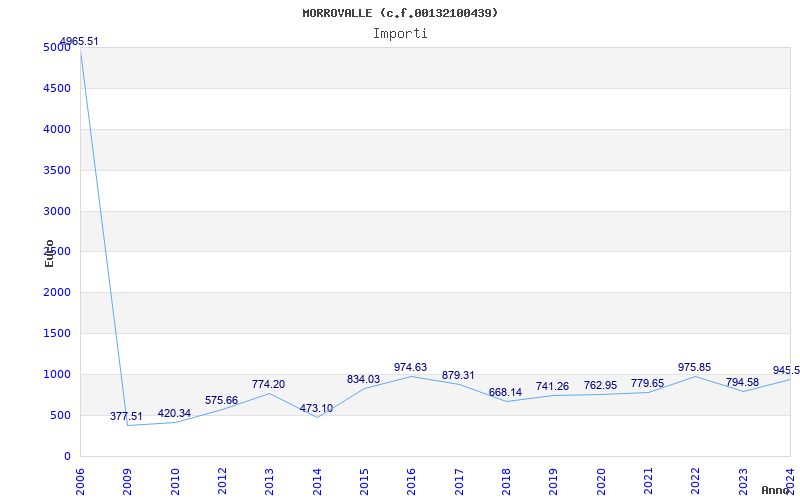This screenshot has height=500, width=800.
Task: Click the 3500 y-axis value
Action: point(57,170)
